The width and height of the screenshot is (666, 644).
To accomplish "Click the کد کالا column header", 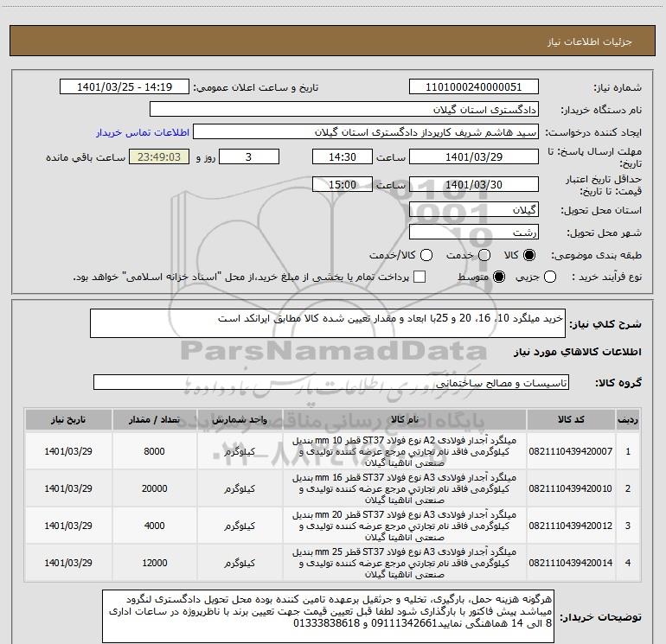I will [x=571, y=420].
